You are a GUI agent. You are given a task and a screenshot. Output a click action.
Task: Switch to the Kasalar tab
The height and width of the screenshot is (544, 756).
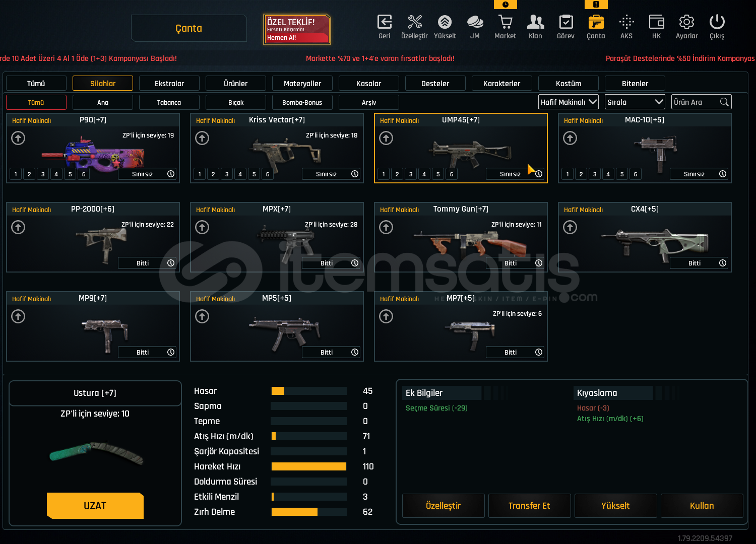pos(368,84)
